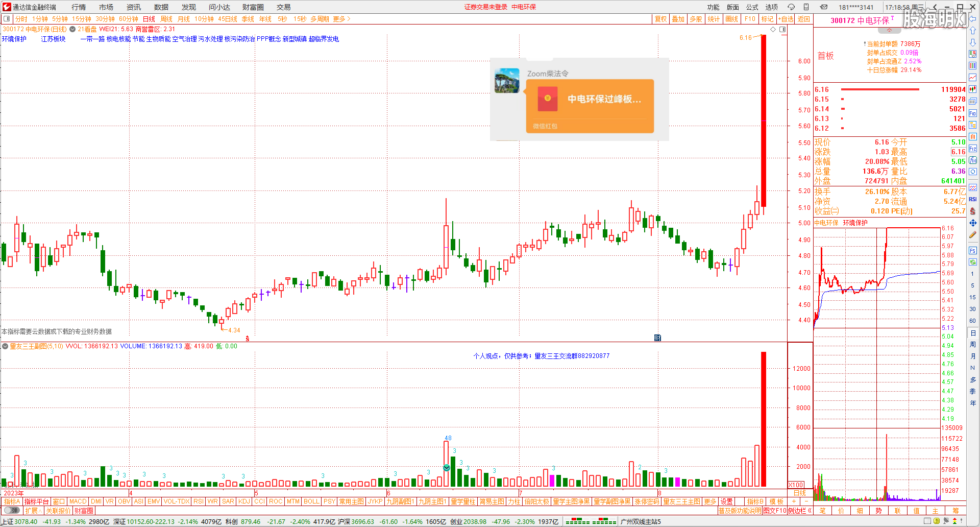This screenshot has height=527, width=980.
Task: Click the 设置 button in indicator bar
Action: (727, 501)
